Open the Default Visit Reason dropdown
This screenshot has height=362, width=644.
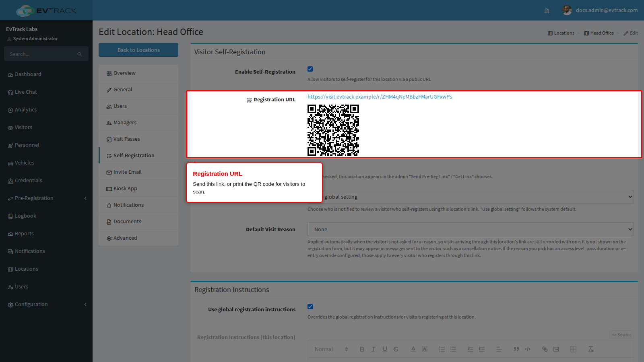(471, 229)
